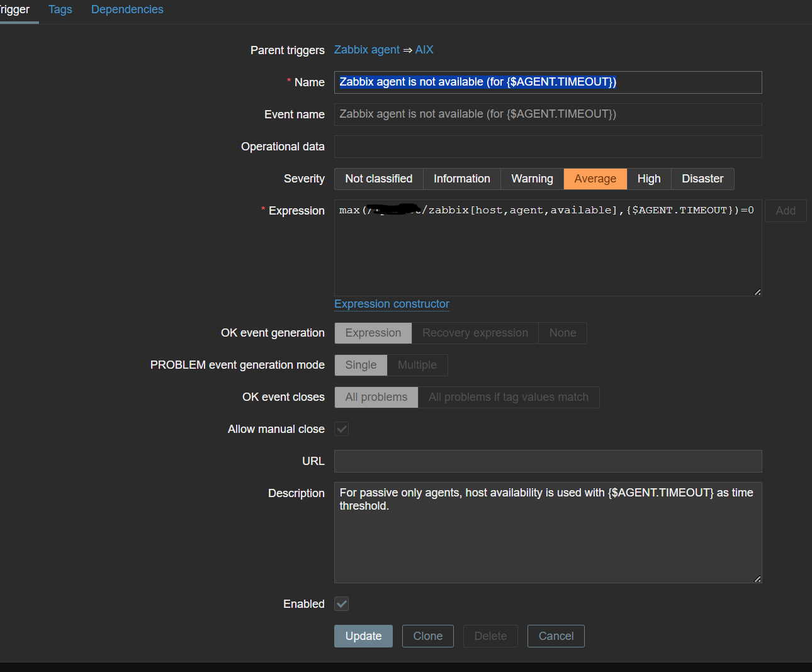
Task: Click inside the Expression text area
Action: click(548, 248)
